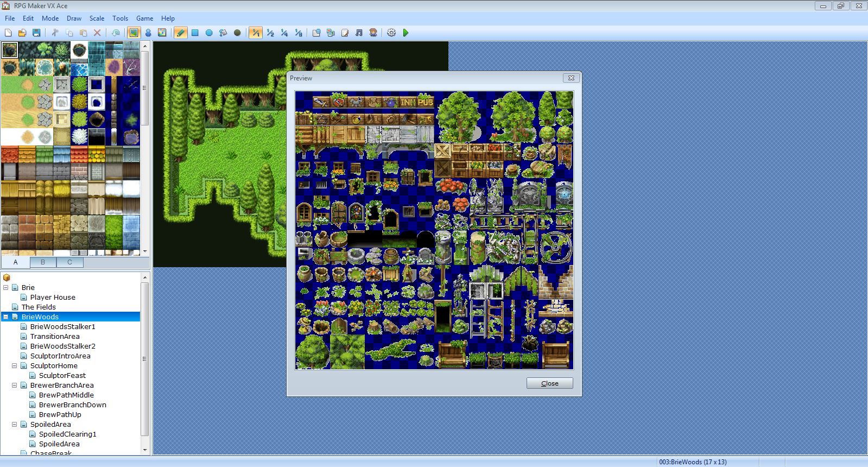Click the project root cube icon in map tree

pyautogui.click(x=7, y=277)
